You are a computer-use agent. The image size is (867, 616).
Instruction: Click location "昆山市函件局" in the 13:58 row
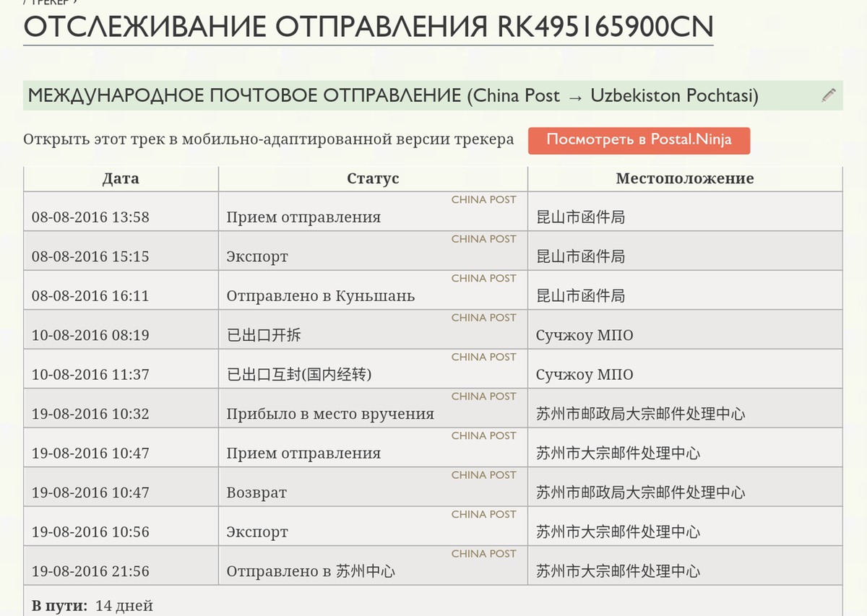click(581, 217)
